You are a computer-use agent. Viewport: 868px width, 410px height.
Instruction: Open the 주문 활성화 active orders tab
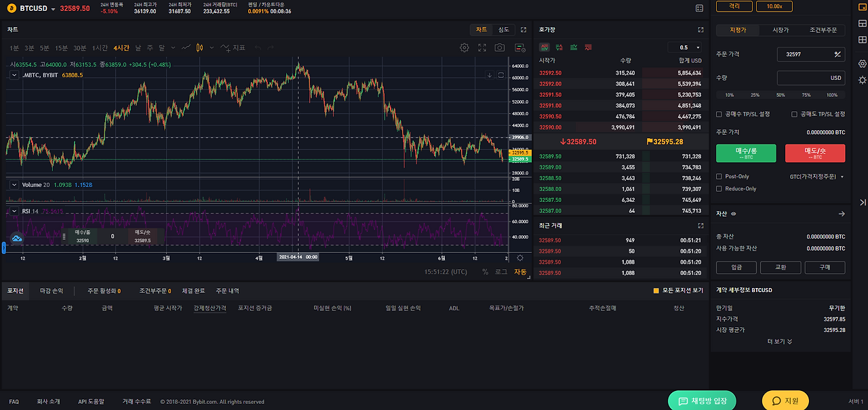[x=104, y=291]
